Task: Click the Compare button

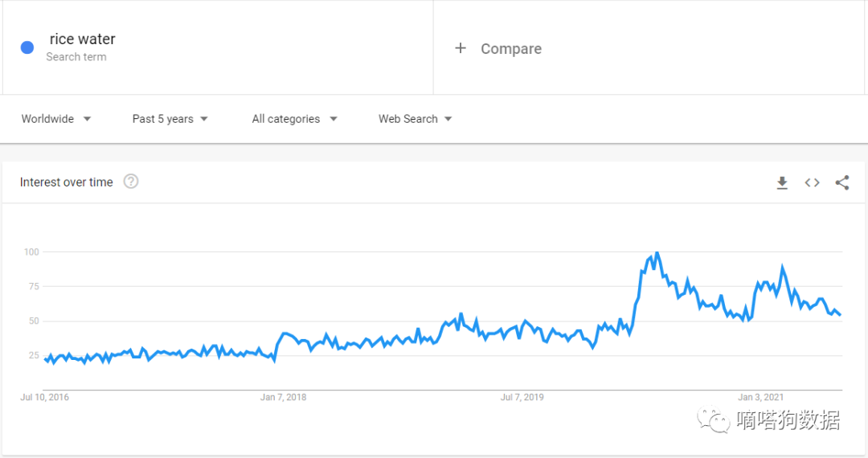Action: pyautogui.click(x=510, y=49)
